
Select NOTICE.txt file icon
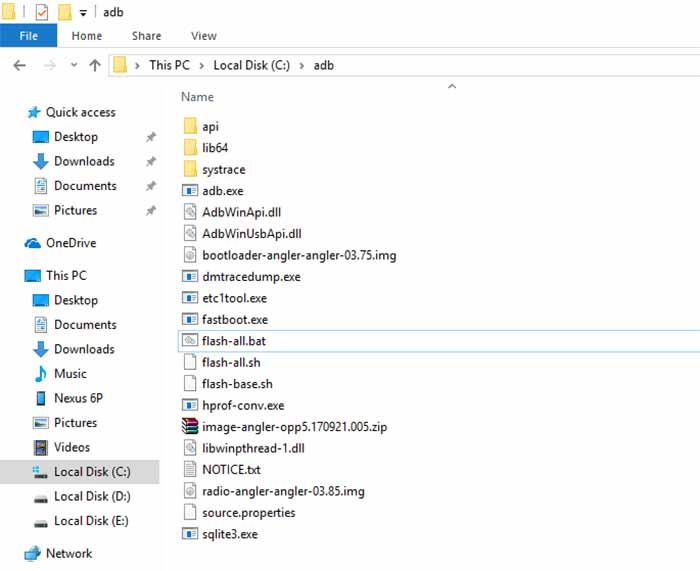[190, 469]
